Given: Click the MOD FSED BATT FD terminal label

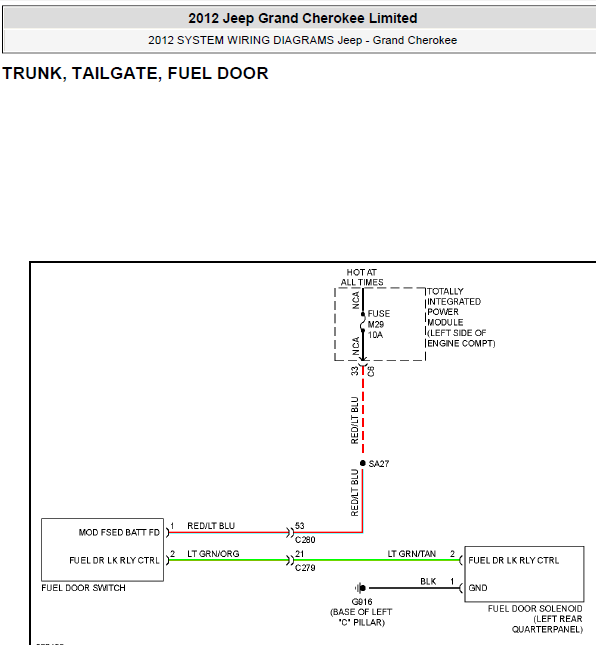Looking at the screenshot, I should tap(119, 532).
